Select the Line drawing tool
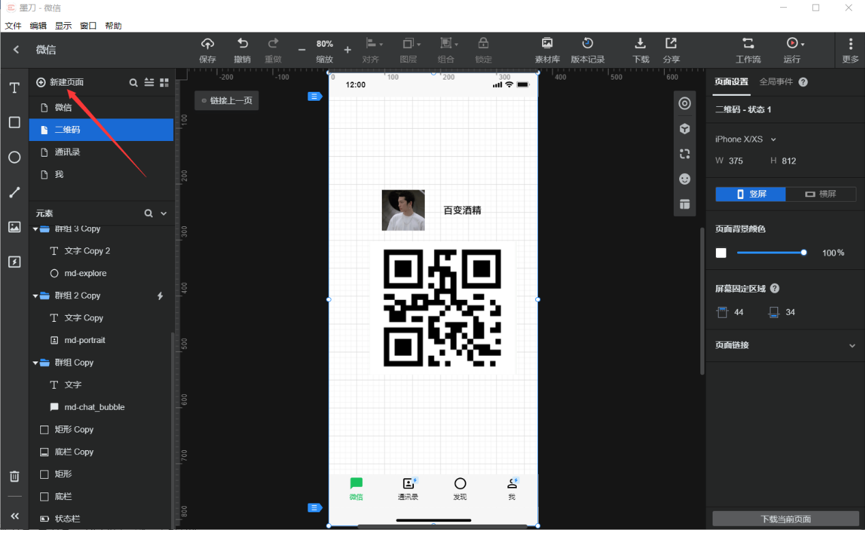This screenshot has width=865, height=535. (x=14, y=192)
